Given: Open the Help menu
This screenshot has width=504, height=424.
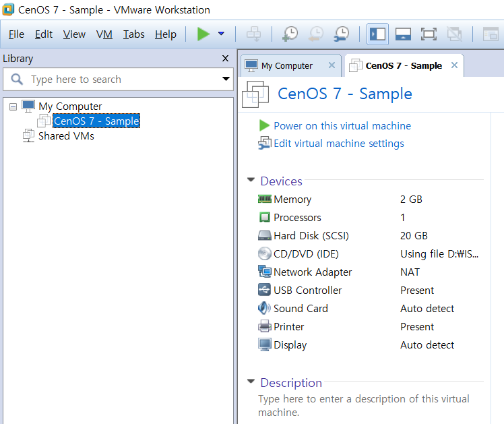Looking at the screenshot, I should pyautogui.click(x=166, y=34).
